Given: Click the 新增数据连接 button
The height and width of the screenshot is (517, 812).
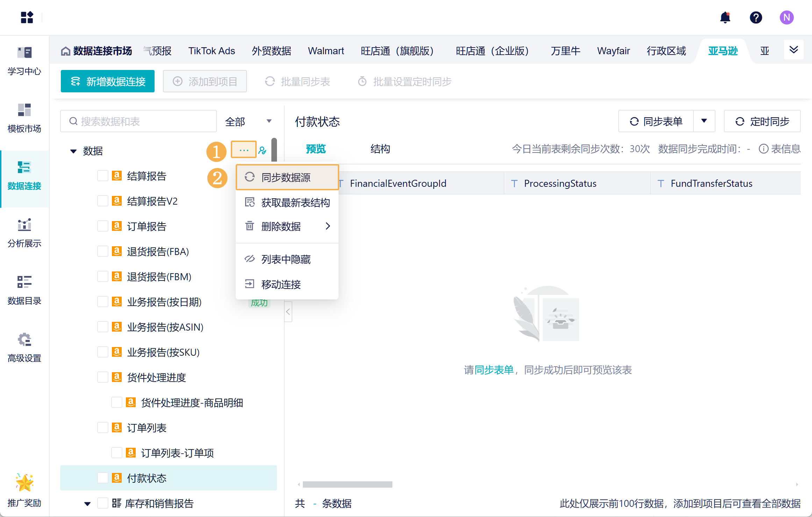Looking at the screenshot, I should click(x=108, y=81).
